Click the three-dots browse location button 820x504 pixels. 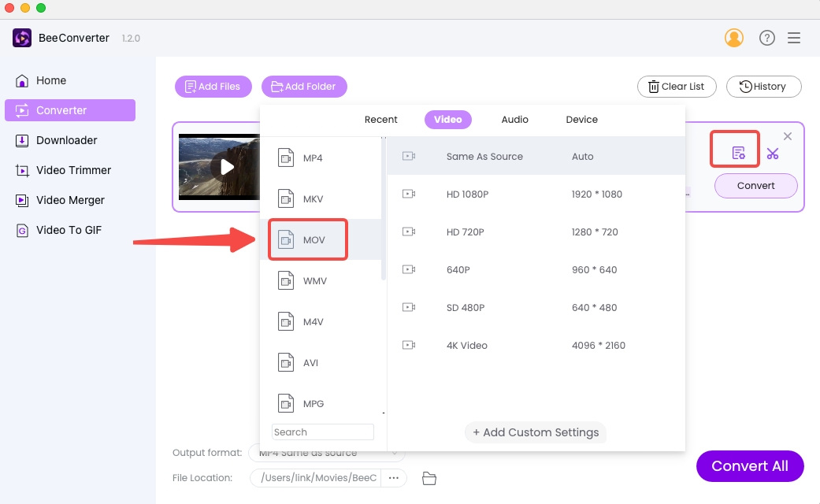point(394,478)
